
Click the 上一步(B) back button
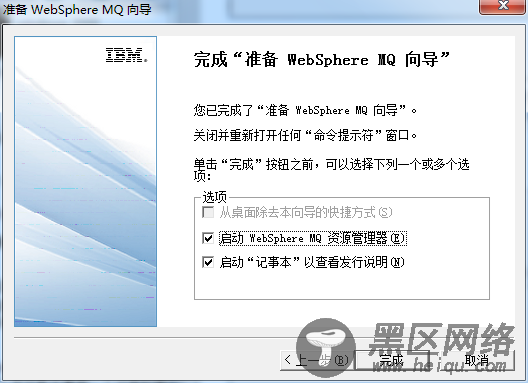point(318,360)
